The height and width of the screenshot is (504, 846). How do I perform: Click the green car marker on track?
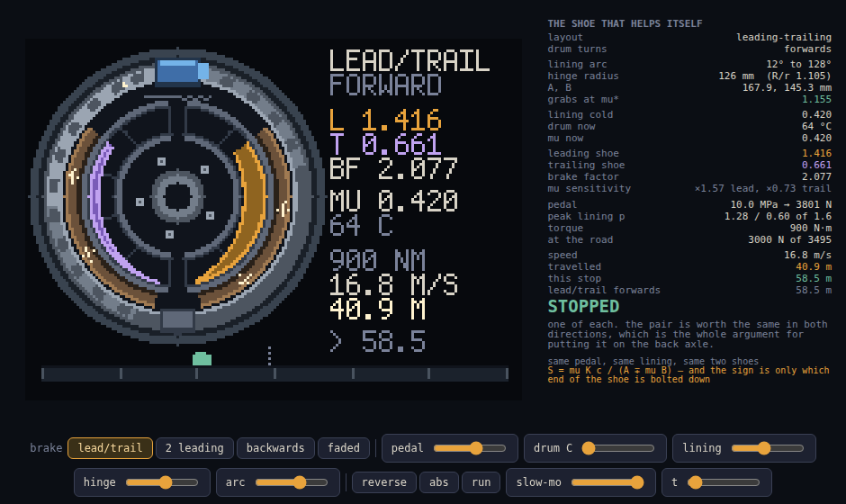click(x=202, y=359)
